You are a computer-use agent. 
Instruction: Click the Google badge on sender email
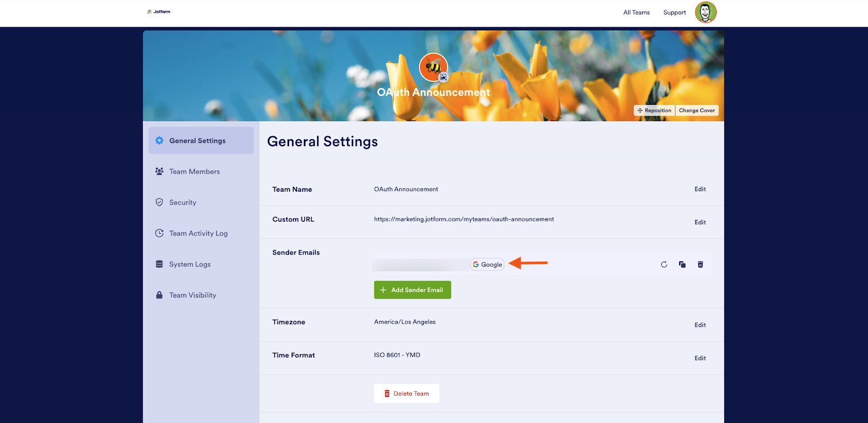487,264
